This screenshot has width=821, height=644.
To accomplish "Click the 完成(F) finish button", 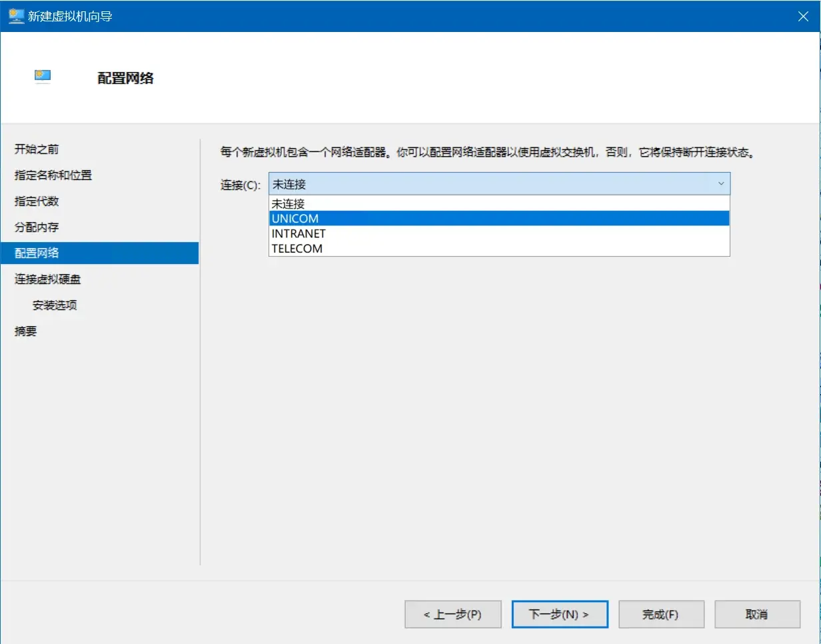I will [x=660, y=615].
